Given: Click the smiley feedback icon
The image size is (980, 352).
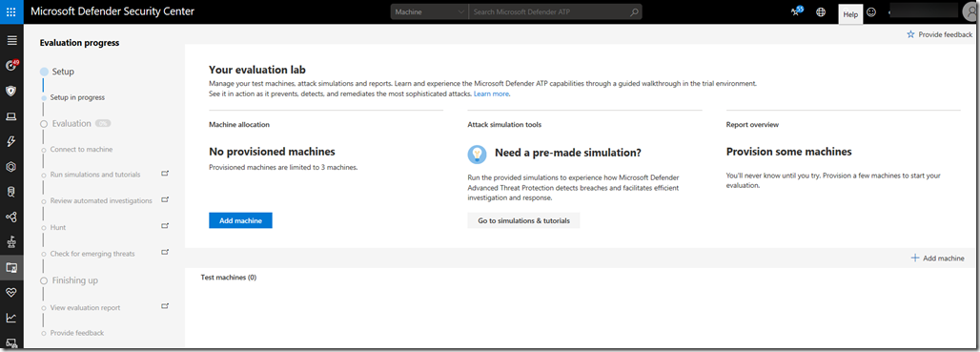Looking at the screenshot, I should coord(872,11).
